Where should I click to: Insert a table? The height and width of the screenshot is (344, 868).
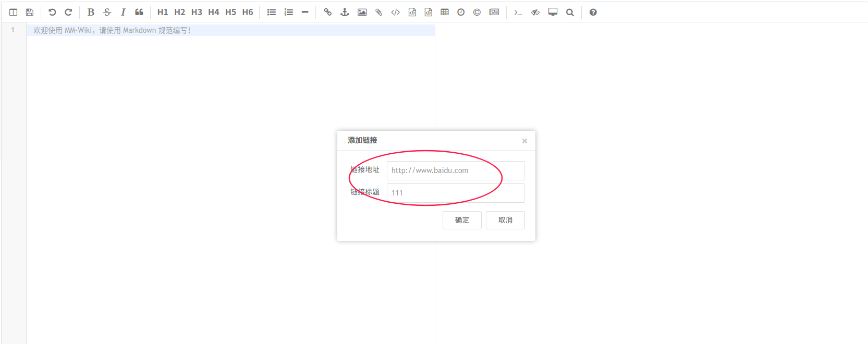pos(445,12)
